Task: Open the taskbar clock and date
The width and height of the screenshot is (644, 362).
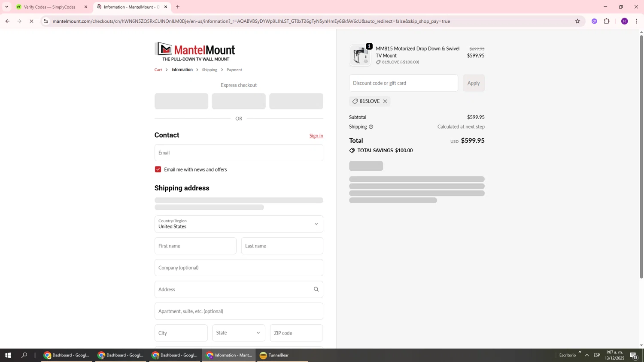Action: coord(614,355)
